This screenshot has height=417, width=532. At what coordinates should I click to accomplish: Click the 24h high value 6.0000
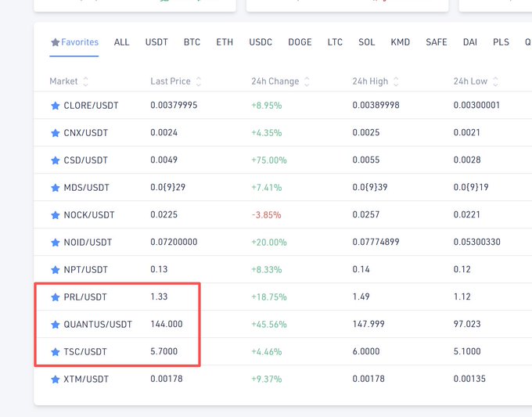click(366, 351)
